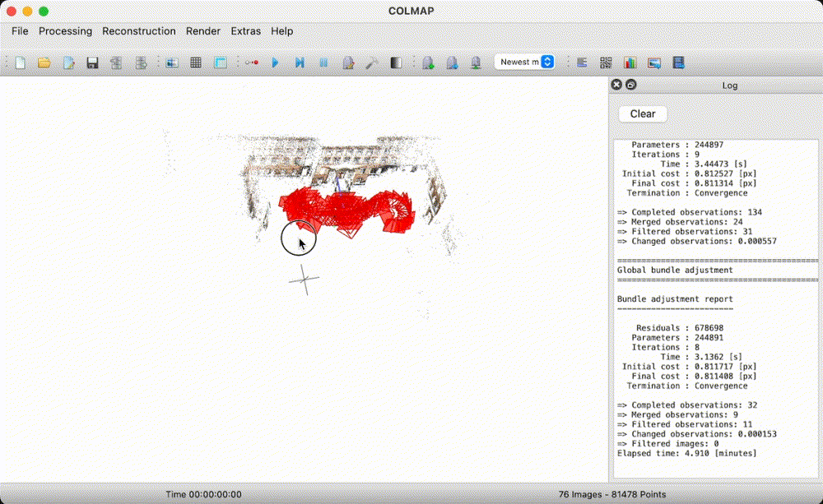Open the Help menu
Viewport: 823px width, 504px height.
pyautogui.click(x=281, y=31)
